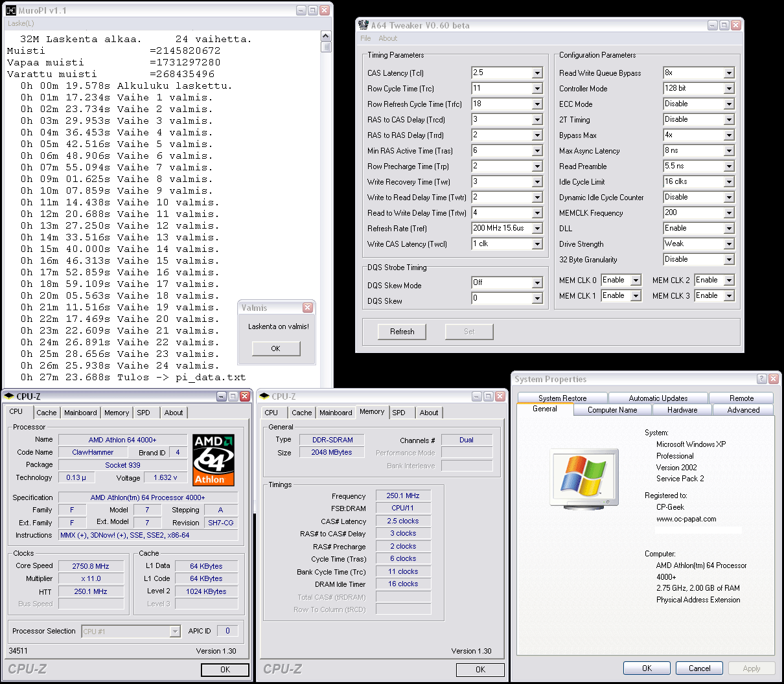Open About tab in CPU-Z memory timings window

pyautogui.click(x=429, y=413)
